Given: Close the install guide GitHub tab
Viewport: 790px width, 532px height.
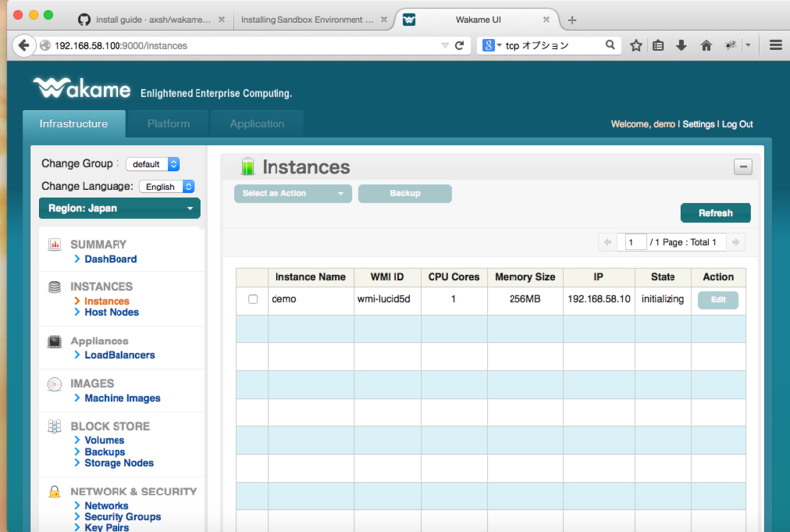Looking at the screenshot, I should 221,19.
